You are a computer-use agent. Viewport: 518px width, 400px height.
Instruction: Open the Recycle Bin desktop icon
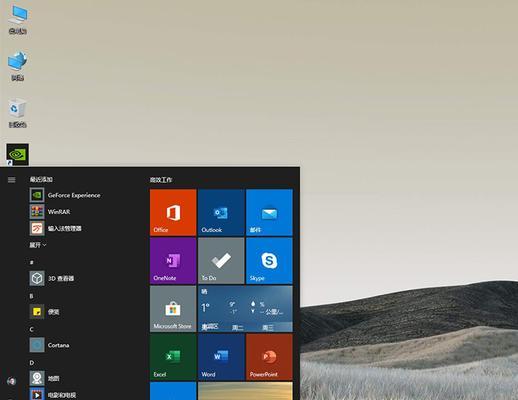[18, 113]
